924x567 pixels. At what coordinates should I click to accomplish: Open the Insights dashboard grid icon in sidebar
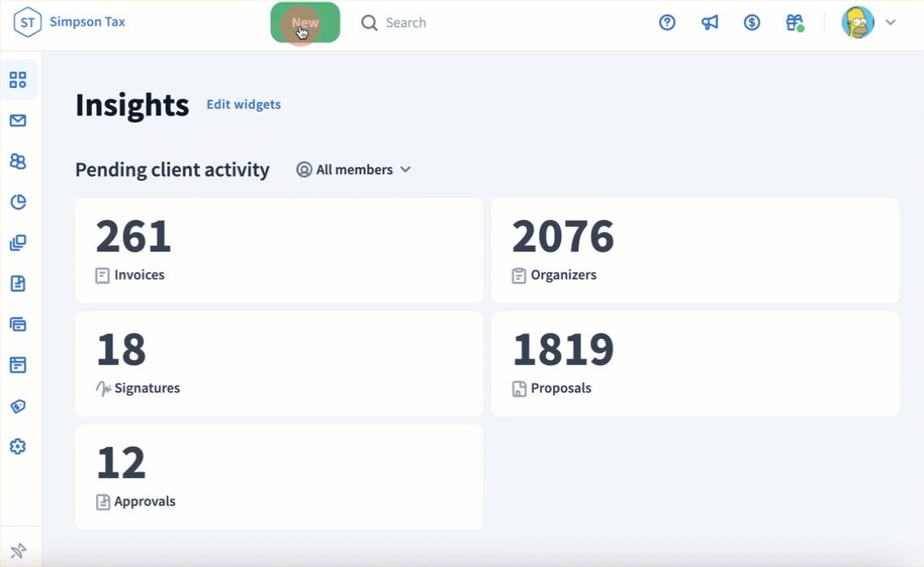coord(18,80)
